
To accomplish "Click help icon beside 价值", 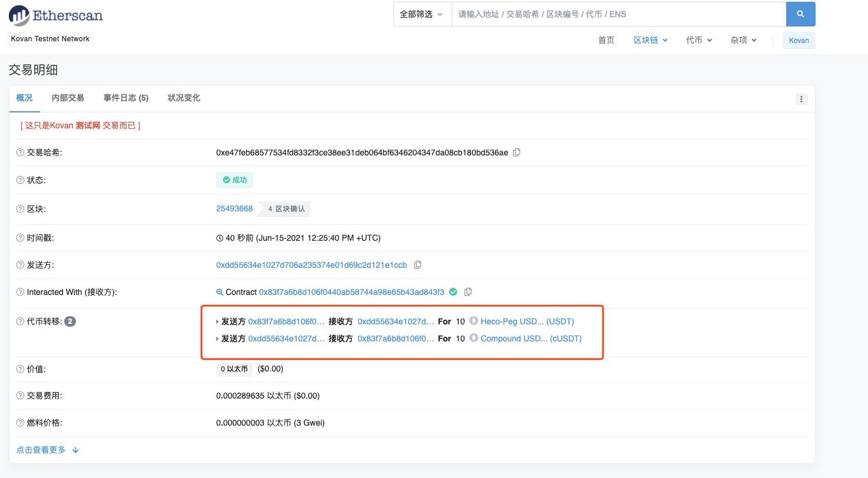I will (21, 369).
